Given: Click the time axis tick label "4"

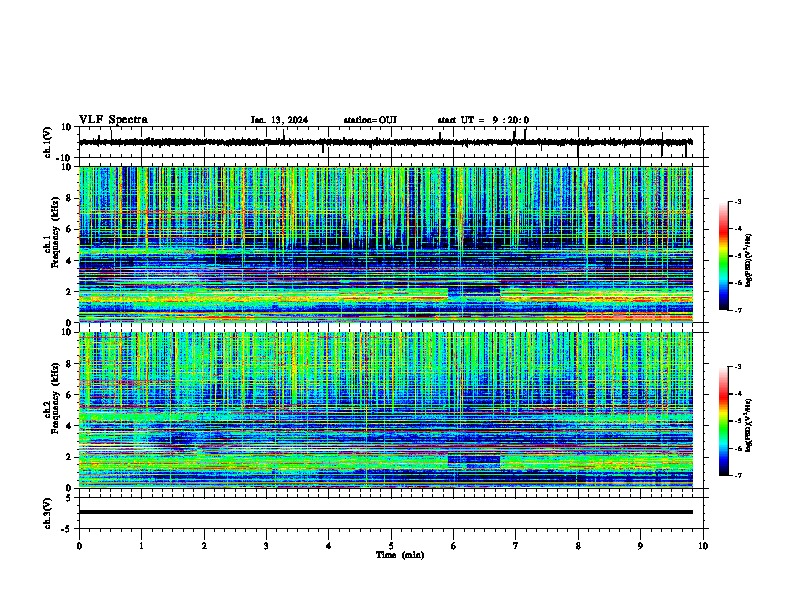Looking at the screenshot, I should click(x=329, y=546).
